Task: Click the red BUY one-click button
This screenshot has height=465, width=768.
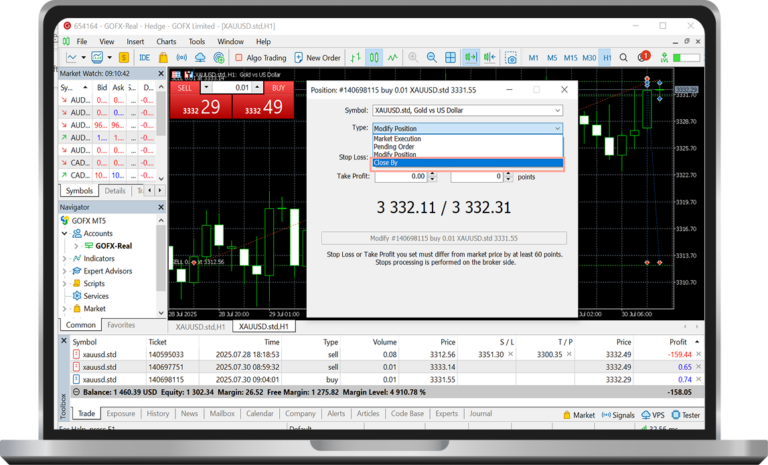Action: 263,107
